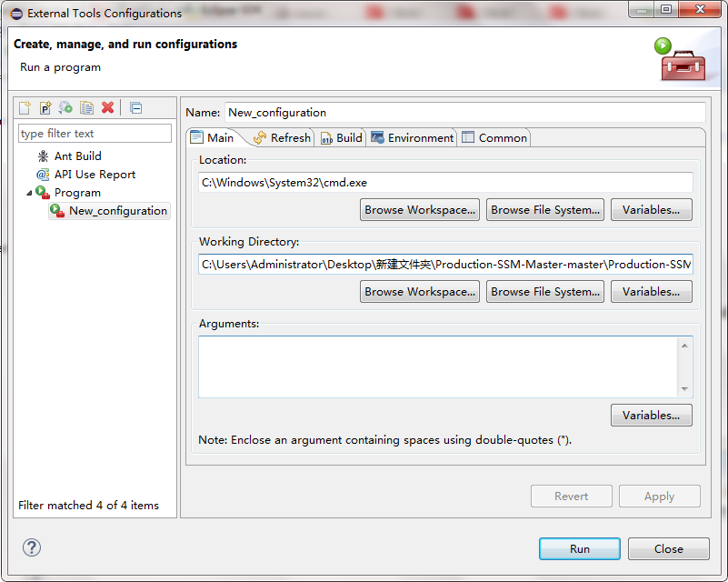
Task: Click the 'Filter matched 4 of 4 items' text
Action: (x=88, y=505)
